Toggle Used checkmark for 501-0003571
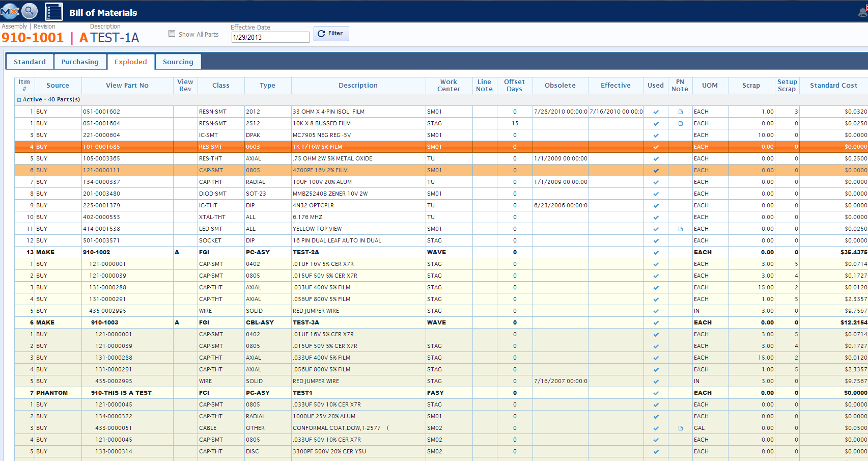 tap(656, 240)
